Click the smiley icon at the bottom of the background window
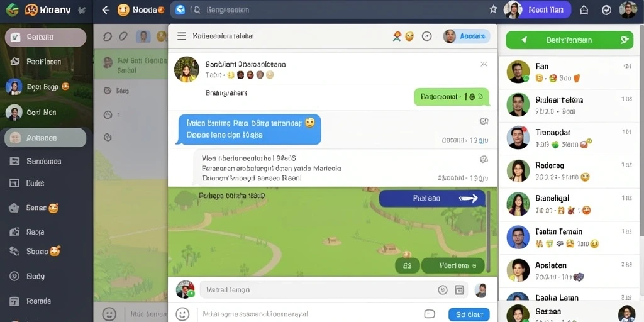Image resolution: width=644 pixels, height=322 pixels. tap(109, 314)
